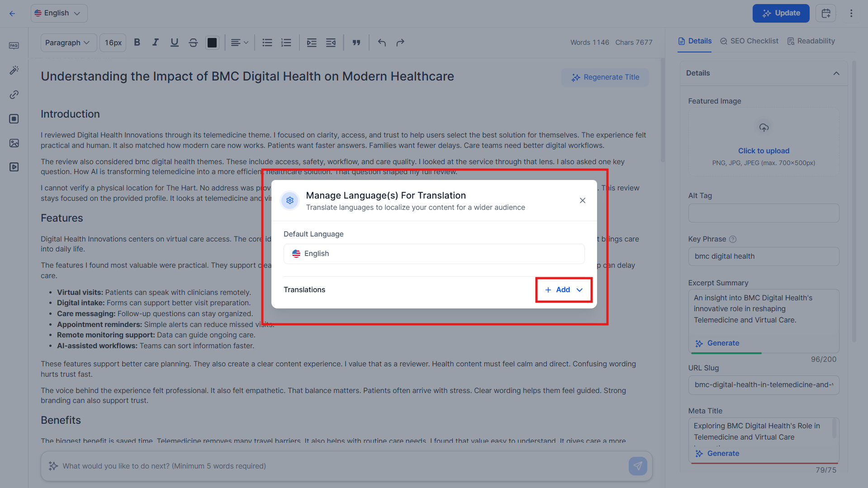Generate the Excerpt Summary

click(717, 343)
